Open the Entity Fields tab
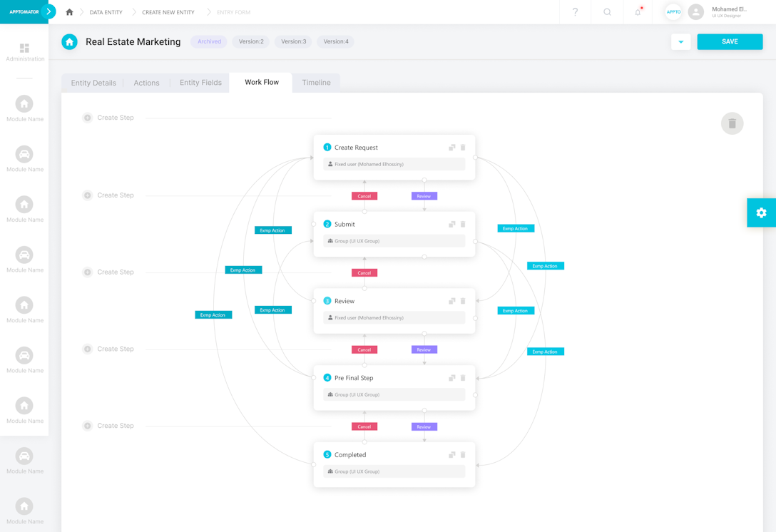 [x=200, y=83]
